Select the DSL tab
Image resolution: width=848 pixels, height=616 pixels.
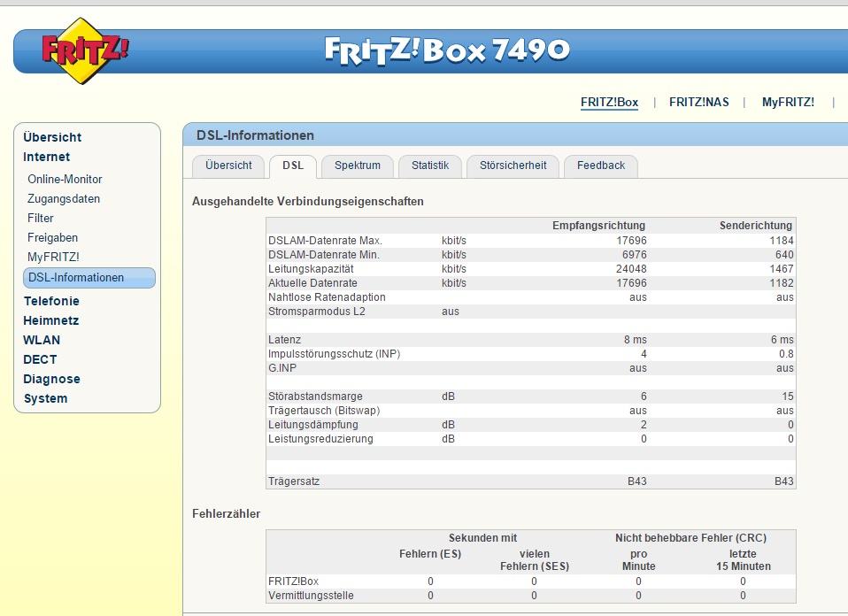pyautogui.click(x=293, y=166)
